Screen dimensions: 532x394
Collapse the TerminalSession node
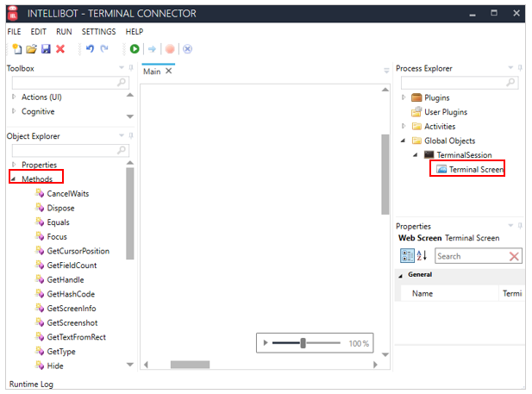(x=416, y=154)
